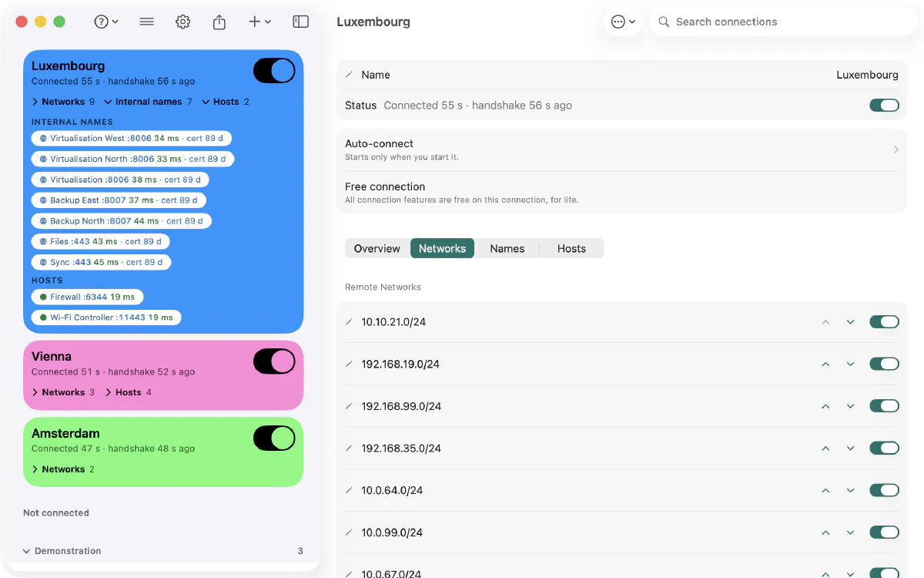
Task: Select the Amsterdam connection card title
Action: pos(65,434)
